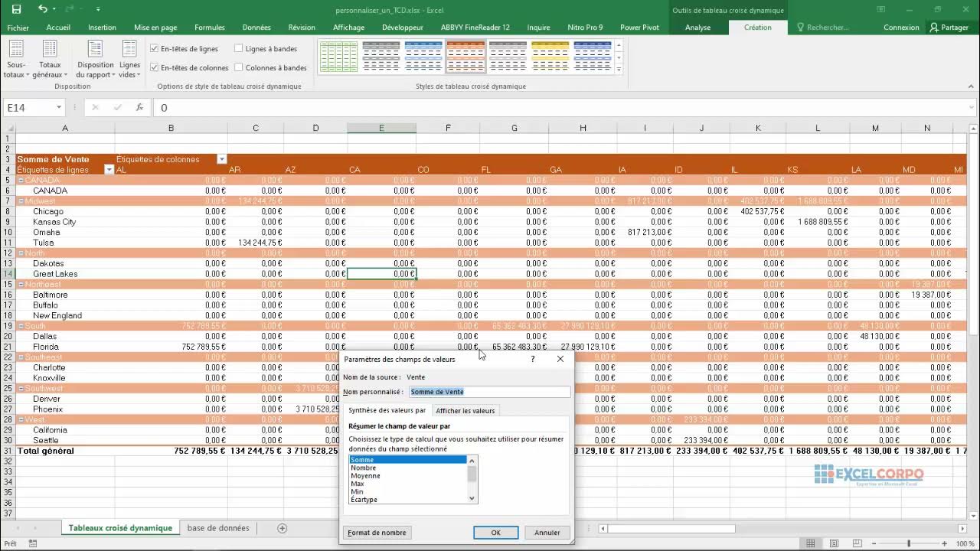
Task: Open the Analyse ribbon tab
Action: coord(697,28)
